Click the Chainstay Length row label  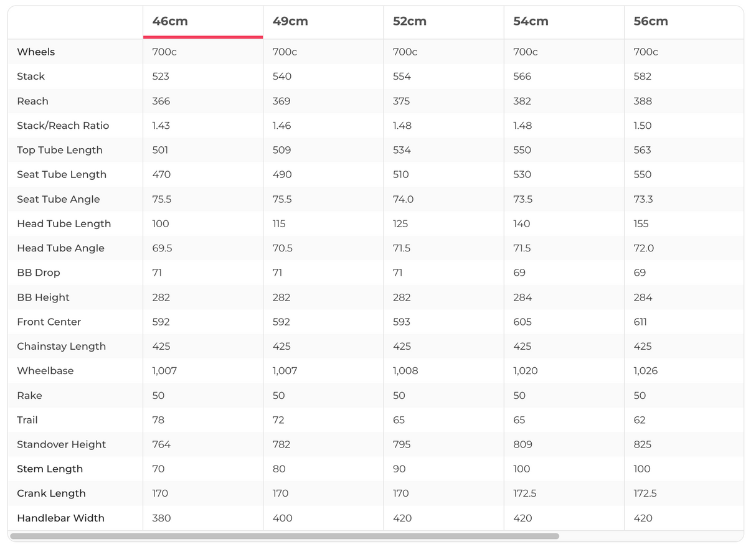[62, 346]
